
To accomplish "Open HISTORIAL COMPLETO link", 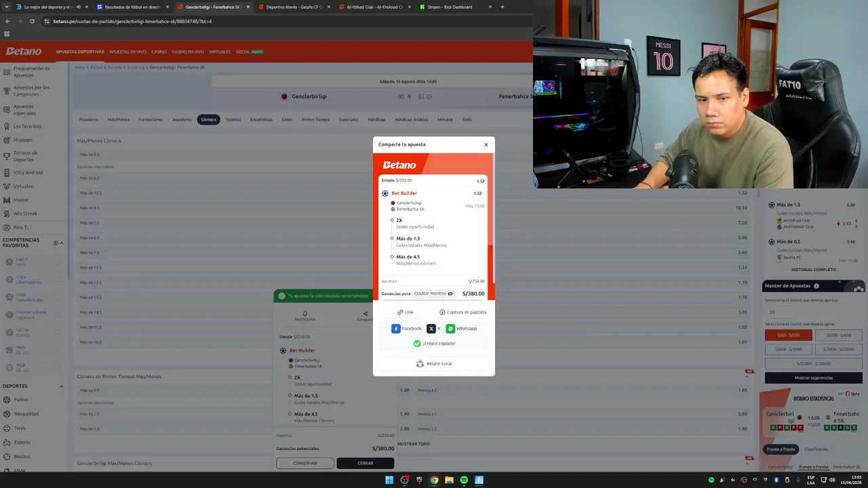I will [x=814, y=270].
